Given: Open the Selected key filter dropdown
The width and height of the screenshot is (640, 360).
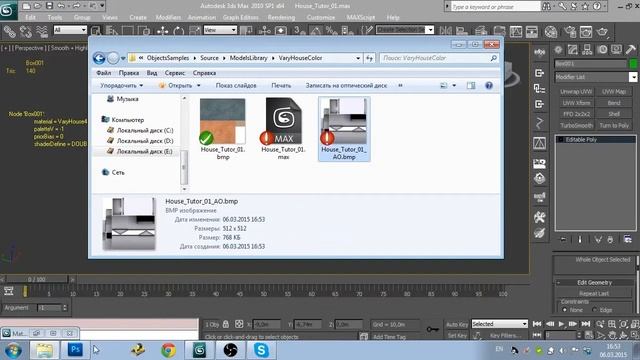Looking at the screenshot, I should 499,324.
